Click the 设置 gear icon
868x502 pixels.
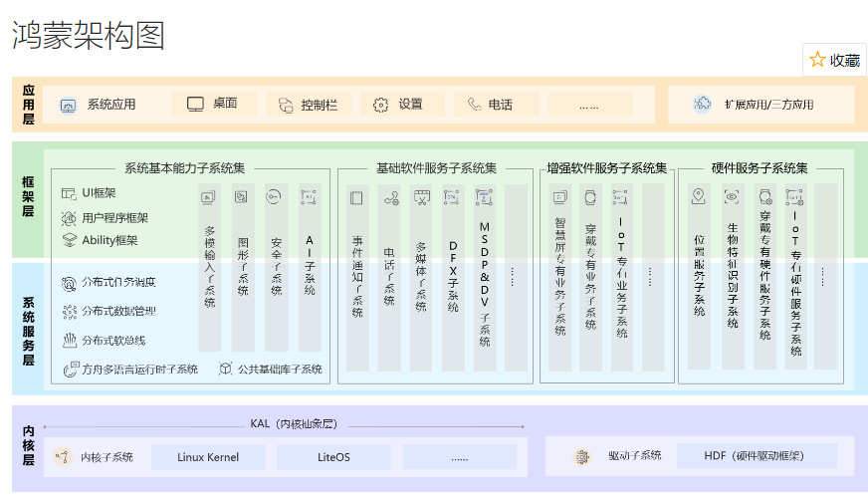381,105
